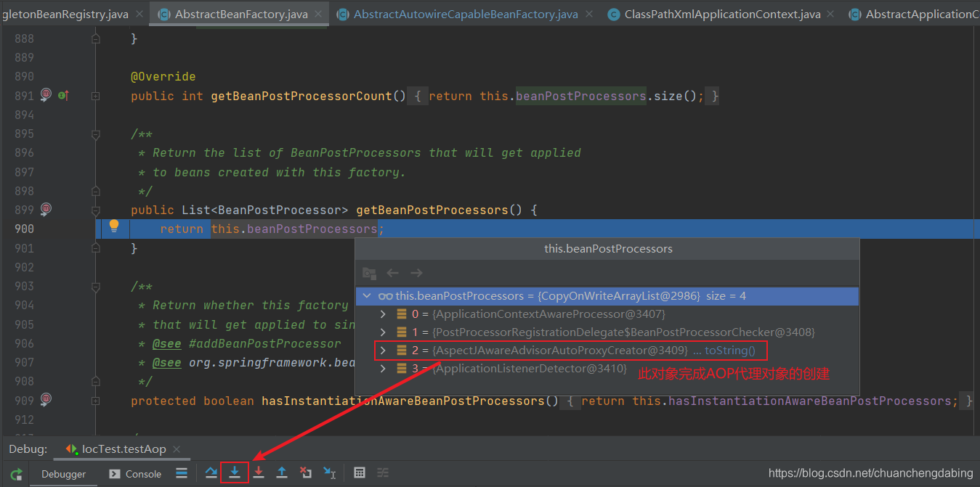
Task: Click the #addBeanPostProcessor @see reference
Action: (x=264, y=343)
